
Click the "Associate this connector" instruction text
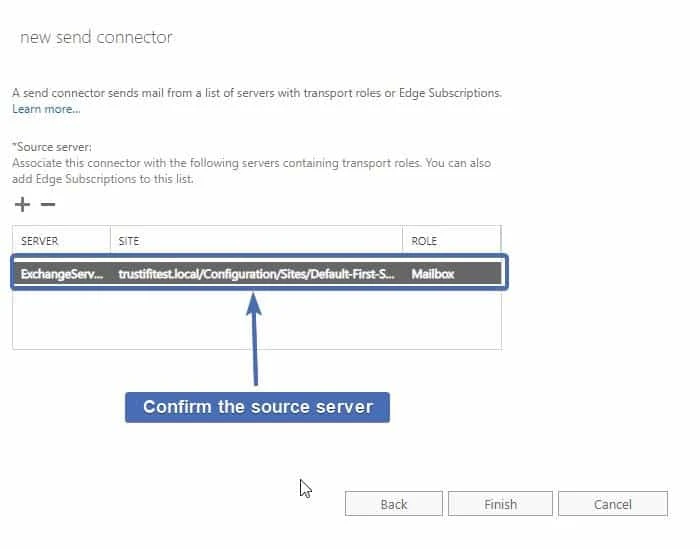pos(250,163)
